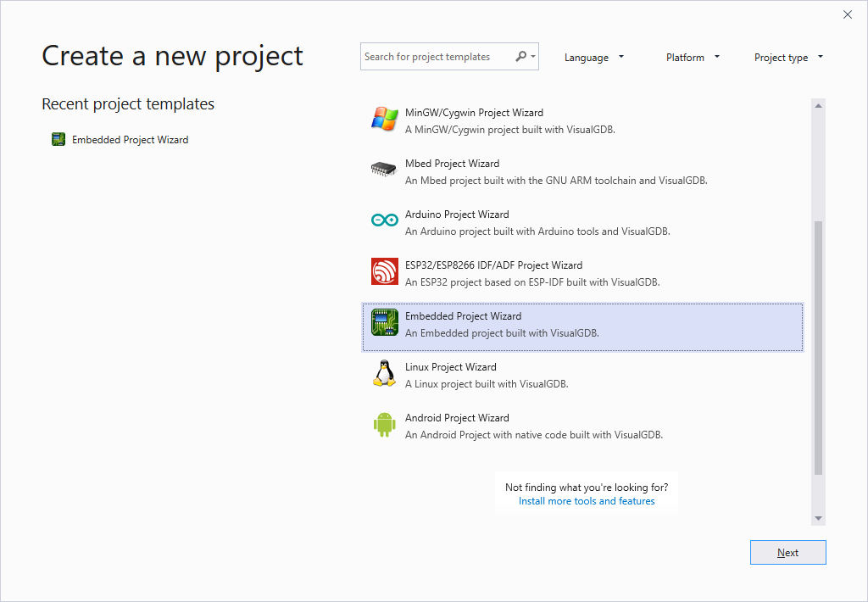Click the Linux penguin icon
This screenshot has height=602, width=868.
(384, 373)
